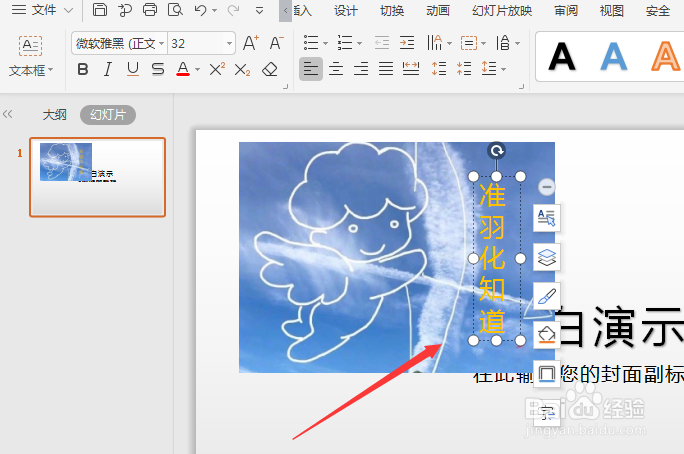Apply the blue text style preset

point(613,57)
